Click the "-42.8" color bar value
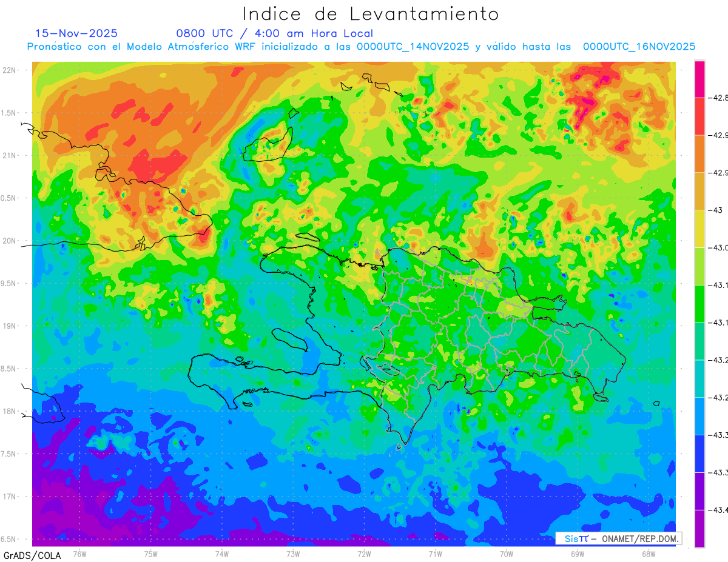Image resolution: width=728 pixels, height=562 pixels. [x=718, y=98]
